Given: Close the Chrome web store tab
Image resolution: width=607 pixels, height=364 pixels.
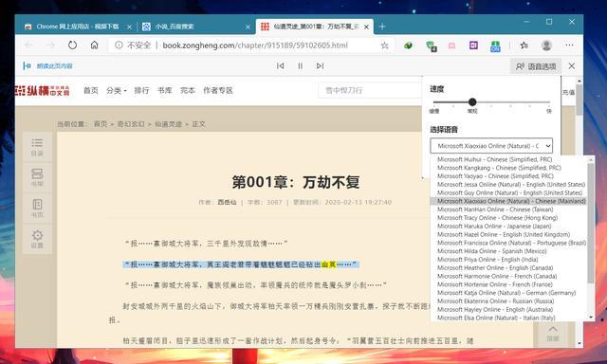Looking at the screenshot, I should point(129,27).
